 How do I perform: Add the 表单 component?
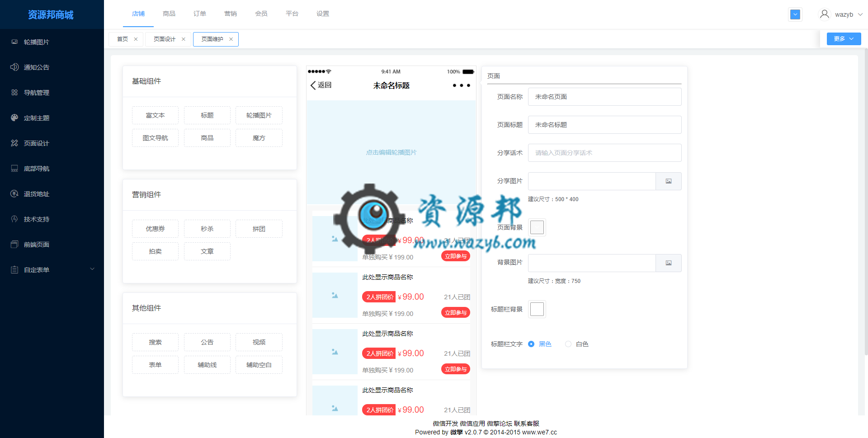click(155, 365)
